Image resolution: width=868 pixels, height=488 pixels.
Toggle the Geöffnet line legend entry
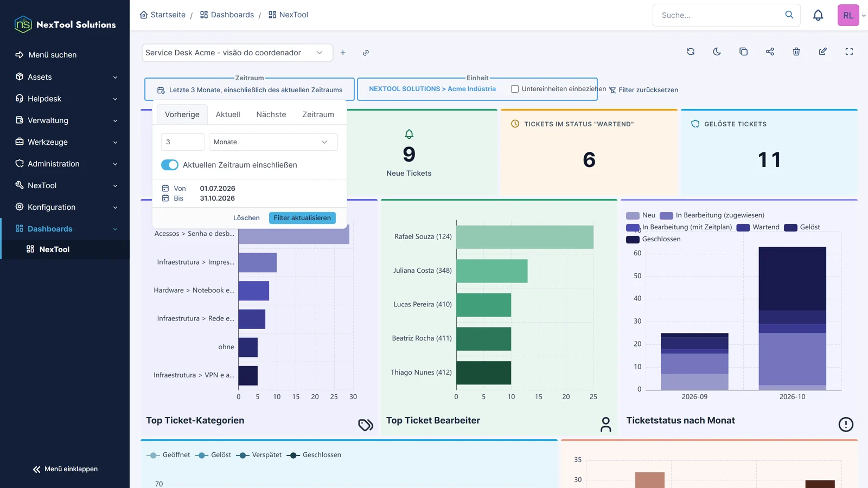click(x=168, y=455)
